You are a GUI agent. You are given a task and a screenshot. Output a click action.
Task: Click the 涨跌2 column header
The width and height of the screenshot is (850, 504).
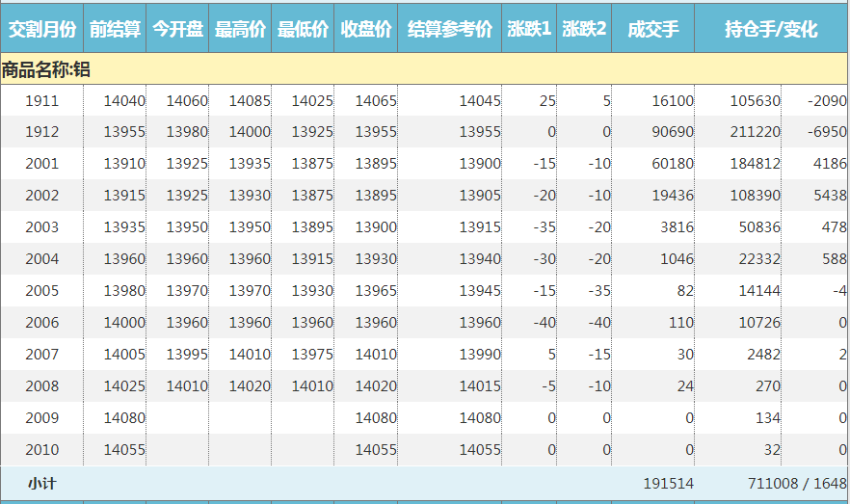[584, 30]
